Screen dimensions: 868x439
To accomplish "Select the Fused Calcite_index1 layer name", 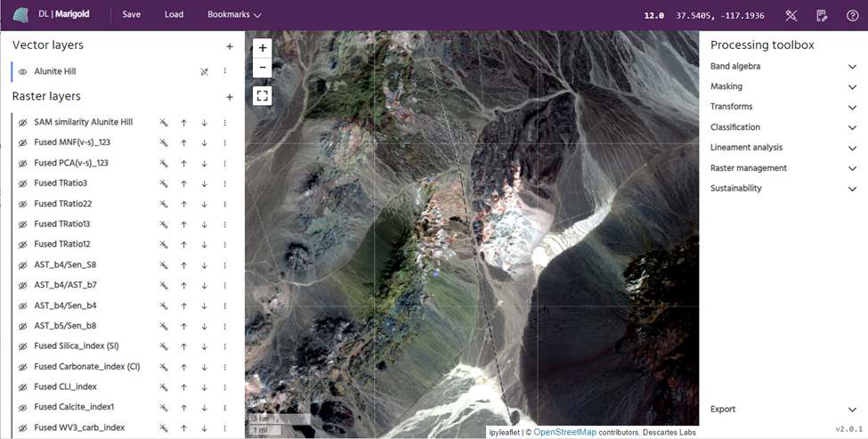I will (x=74, y=407).
